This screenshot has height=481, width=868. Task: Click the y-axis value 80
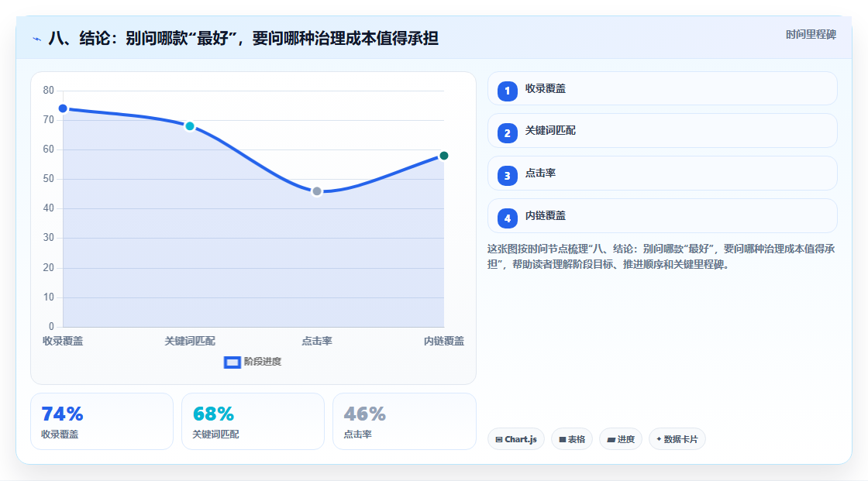49,90
